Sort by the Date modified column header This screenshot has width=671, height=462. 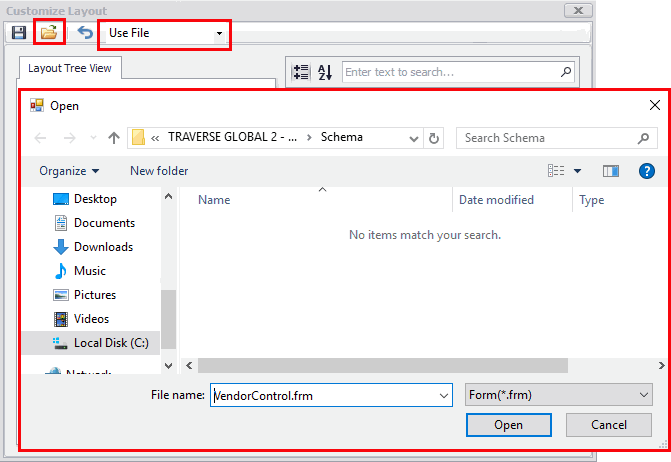tap(498, 200)
